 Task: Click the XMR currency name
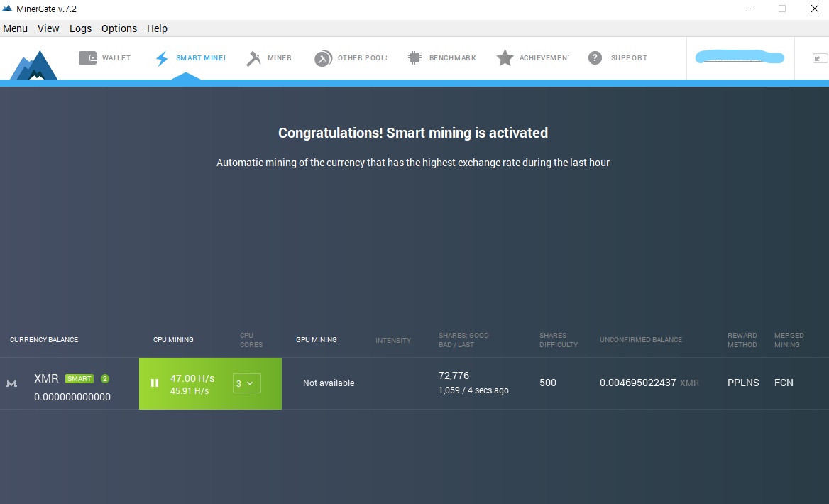(x=47, y=378)
